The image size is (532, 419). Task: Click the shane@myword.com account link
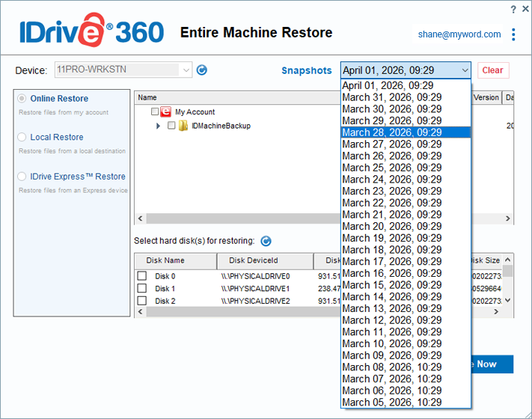pos(459,34)
